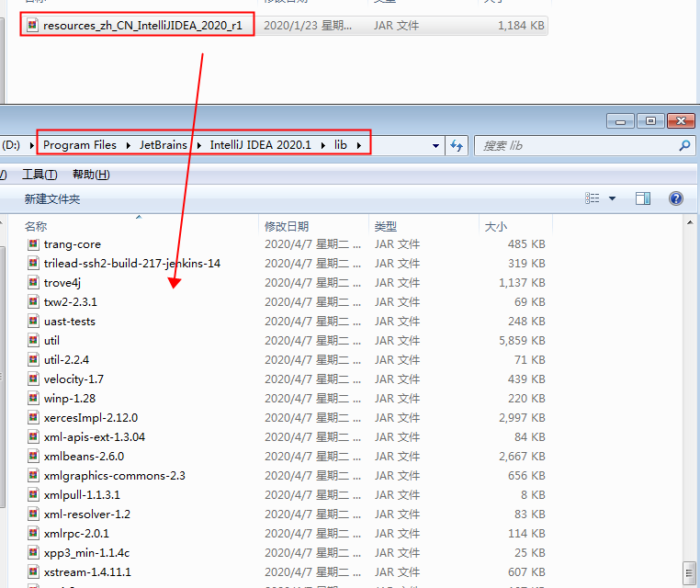The image size is (700, 588).
Task: Open address bar history dropdown
Action: click(435, 145)
